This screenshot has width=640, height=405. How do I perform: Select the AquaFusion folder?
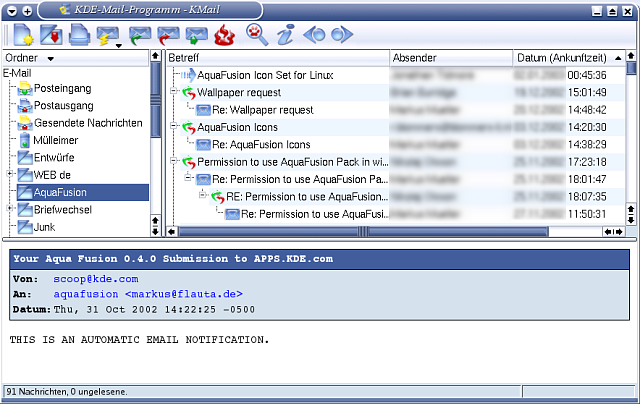coord(82,192)
